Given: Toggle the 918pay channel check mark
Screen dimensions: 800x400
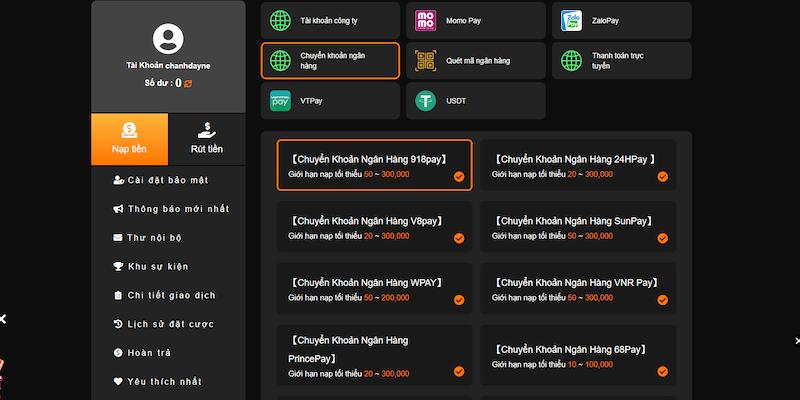Looking at the screenshot, I should click(x=459, y=177).
